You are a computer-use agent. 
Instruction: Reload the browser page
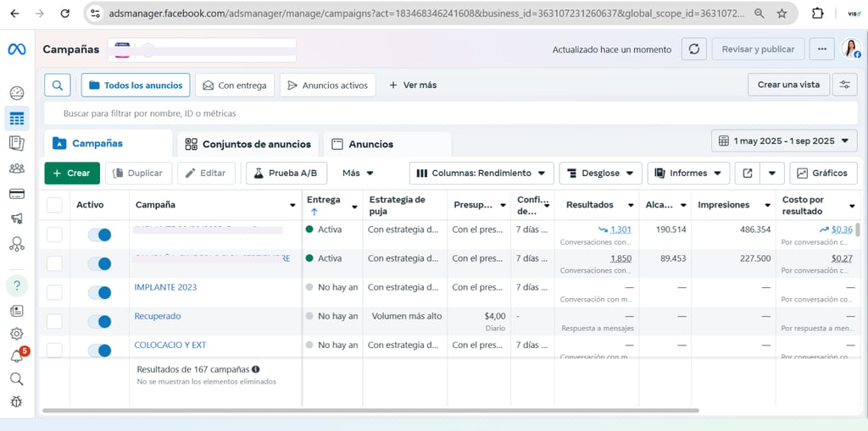pyautogui.click(x=64, y=14)
